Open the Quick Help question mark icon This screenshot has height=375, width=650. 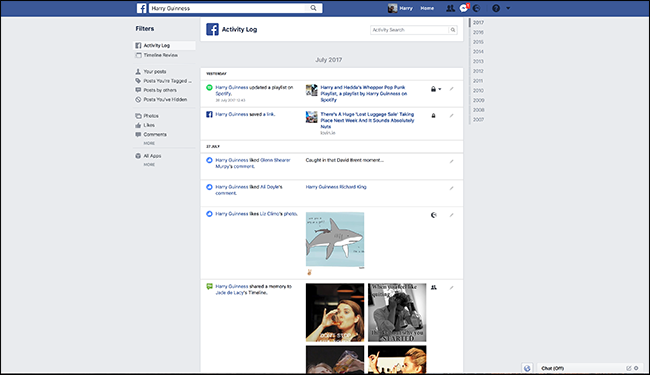click(496, 8)
